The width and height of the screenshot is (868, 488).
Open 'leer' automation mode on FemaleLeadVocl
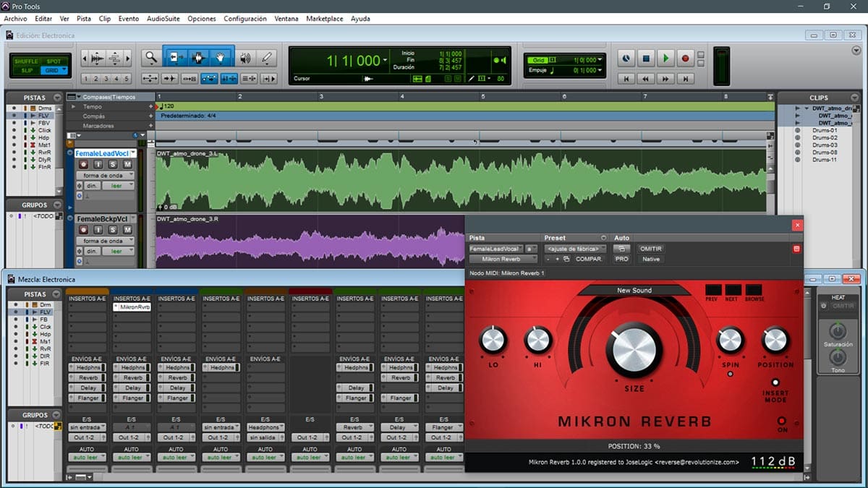(119, 186)
